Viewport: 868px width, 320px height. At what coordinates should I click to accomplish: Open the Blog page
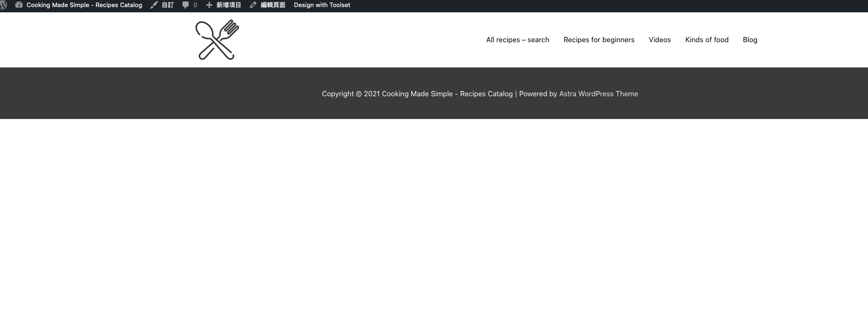tap(750, 40)
